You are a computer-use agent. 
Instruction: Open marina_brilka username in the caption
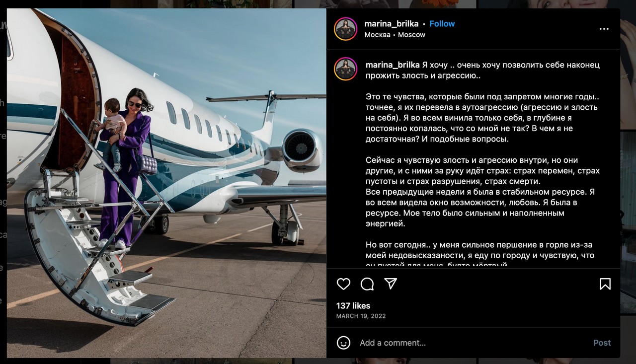click(x=393, y=65)
